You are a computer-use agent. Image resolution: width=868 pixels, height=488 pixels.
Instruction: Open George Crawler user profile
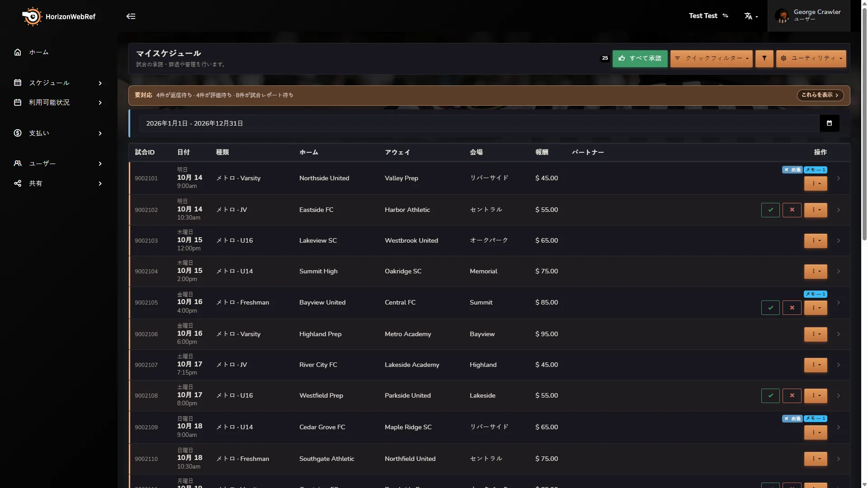809,16
